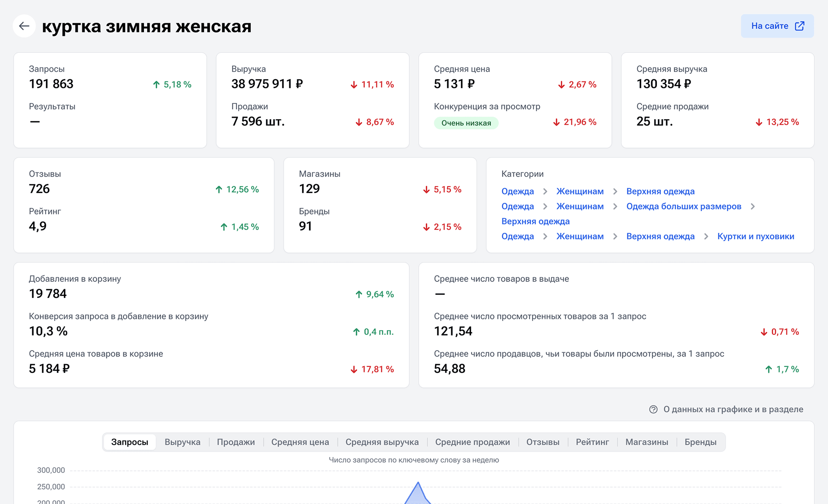Open the Куртки и пуховики category link
Viewport: 828px width, 504px height.
click(x=755, y=236)
